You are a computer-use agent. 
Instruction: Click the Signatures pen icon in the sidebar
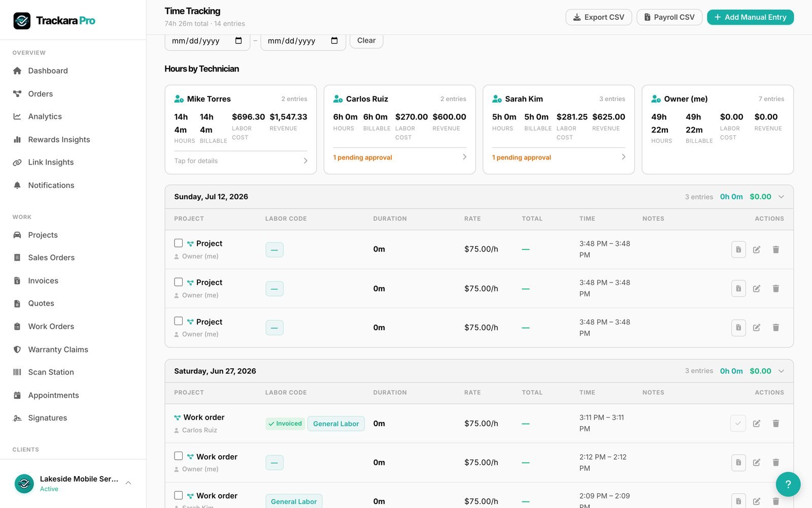tap(17, 418)
